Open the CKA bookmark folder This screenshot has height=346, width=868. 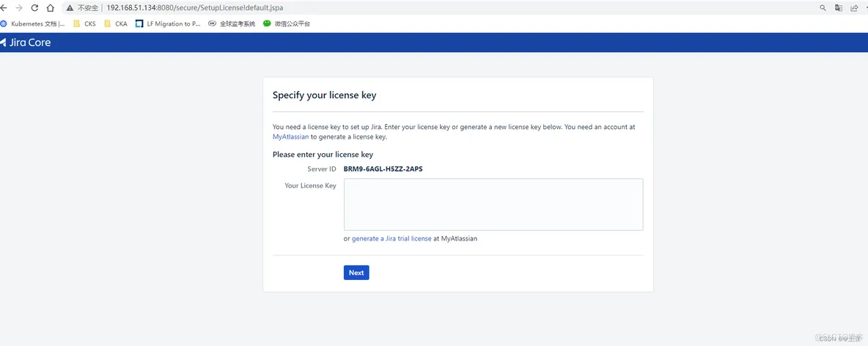click(115, 23)
